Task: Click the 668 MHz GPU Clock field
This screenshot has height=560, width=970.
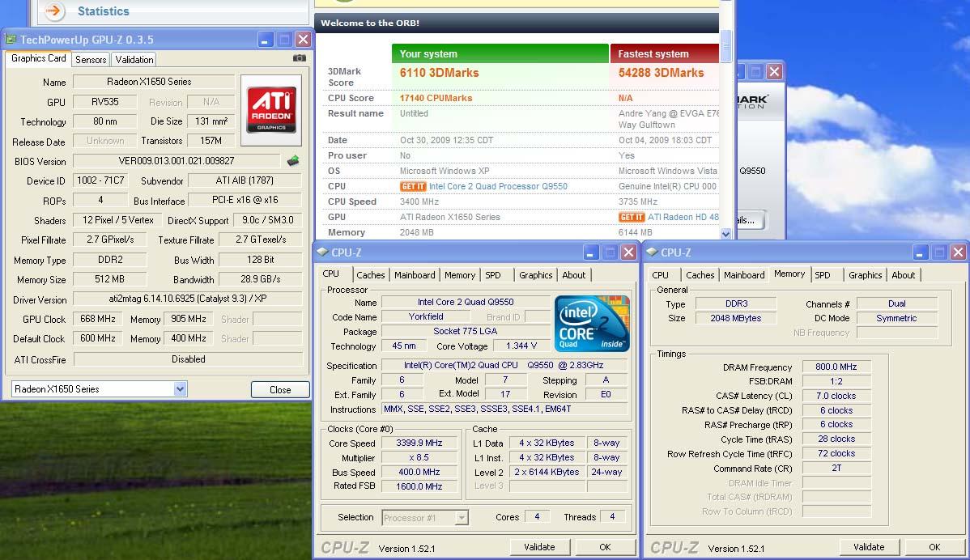Action: click(98, 319)
